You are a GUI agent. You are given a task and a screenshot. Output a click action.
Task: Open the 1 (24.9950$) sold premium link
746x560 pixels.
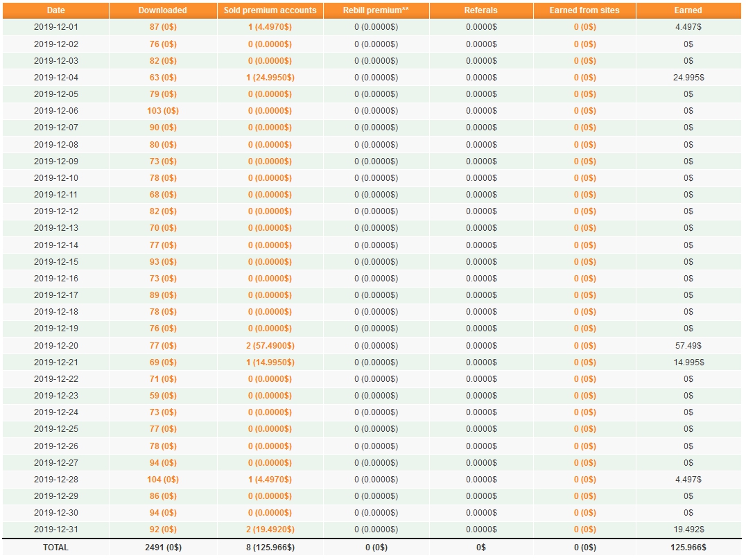tap(270, 78)
